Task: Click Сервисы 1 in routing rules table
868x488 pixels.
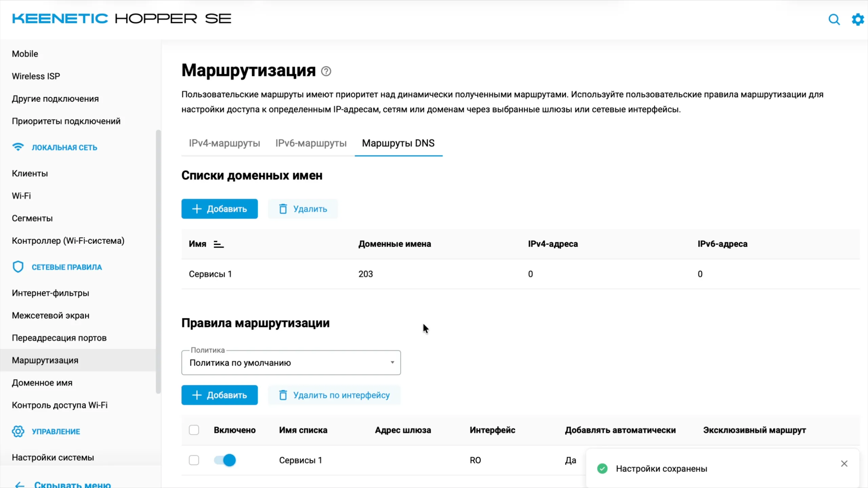Action: point(300,460)
